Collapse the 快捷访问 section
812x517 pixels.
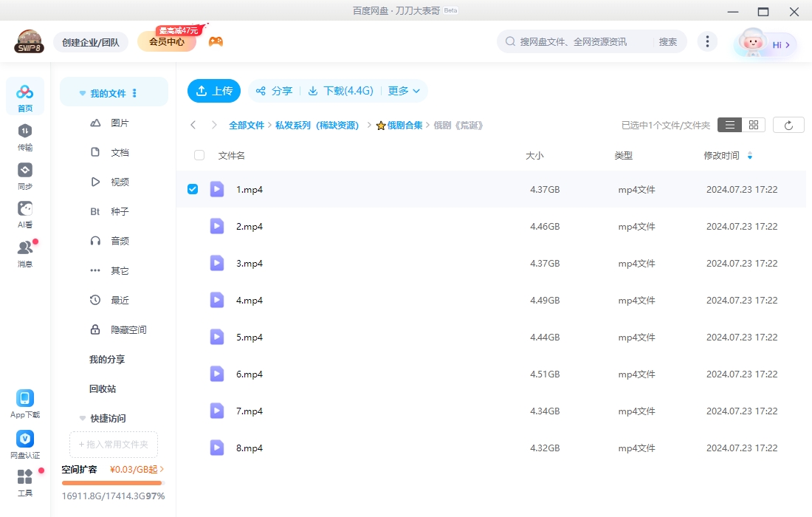coord(82,417)
